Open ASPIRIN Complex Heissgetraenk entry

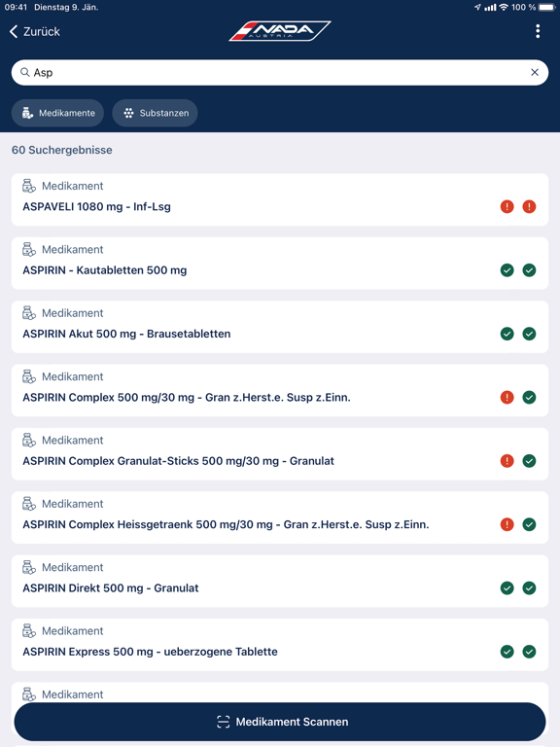[x=280, y=517]
